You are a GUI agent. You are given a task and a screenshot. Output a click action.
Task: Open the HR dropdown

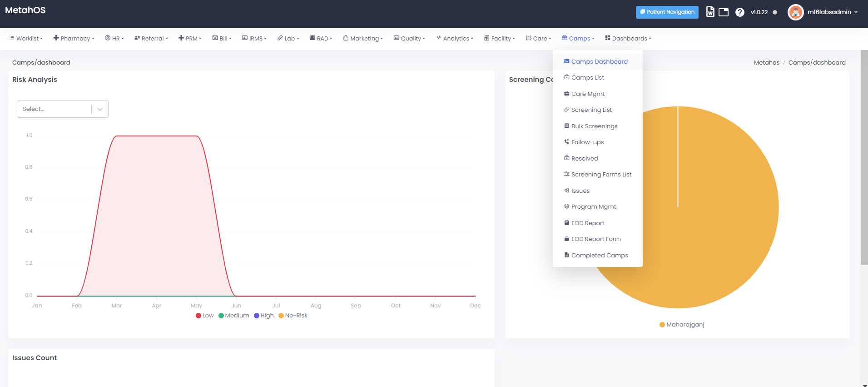click(114, 38)
